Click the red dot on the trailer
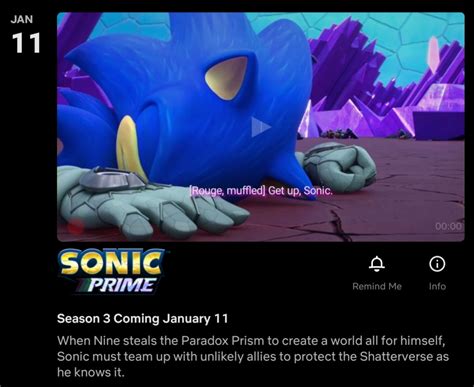Viewport: 474px width, 387px height. point(76,227)
